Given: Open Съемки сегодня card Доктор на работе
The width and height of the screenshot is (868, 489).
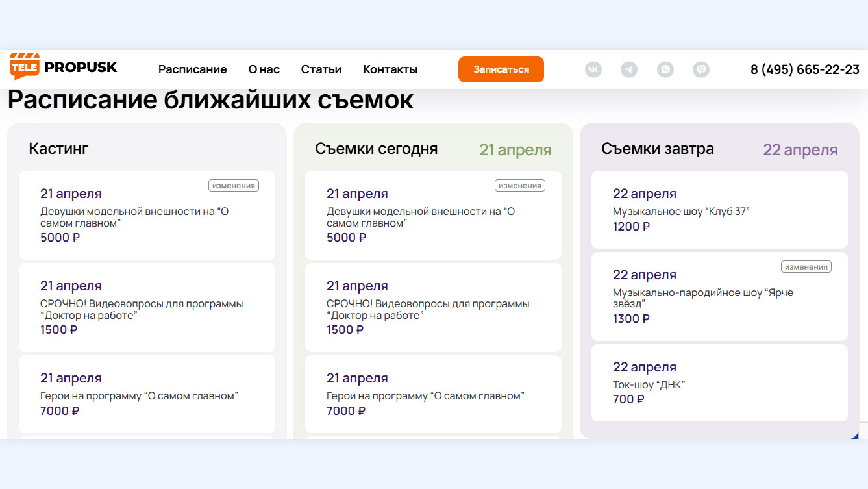Looking at the screenshot, I should pos(433,307).
